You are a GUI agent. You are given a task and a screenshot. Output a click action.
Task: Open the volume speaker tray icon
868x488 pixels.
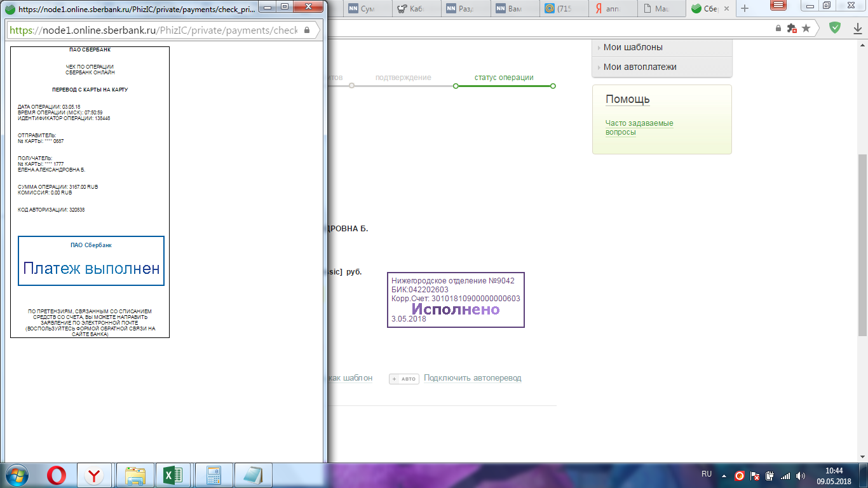point(800,475)
